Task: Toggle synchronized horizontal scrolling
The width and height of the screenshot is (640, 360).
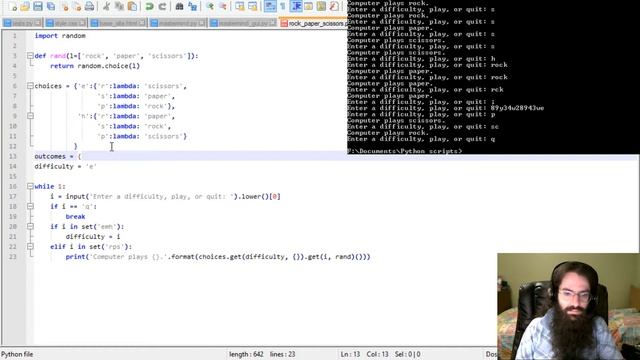Action: (x=253, y=6)
